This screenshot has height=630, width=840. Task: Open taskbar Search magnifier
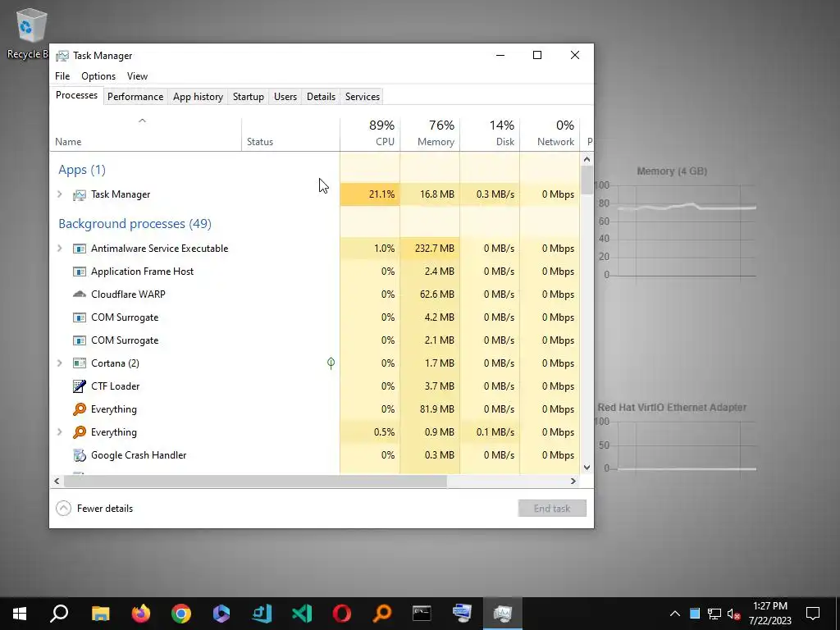pyautogui.click(x=59, y=614)
